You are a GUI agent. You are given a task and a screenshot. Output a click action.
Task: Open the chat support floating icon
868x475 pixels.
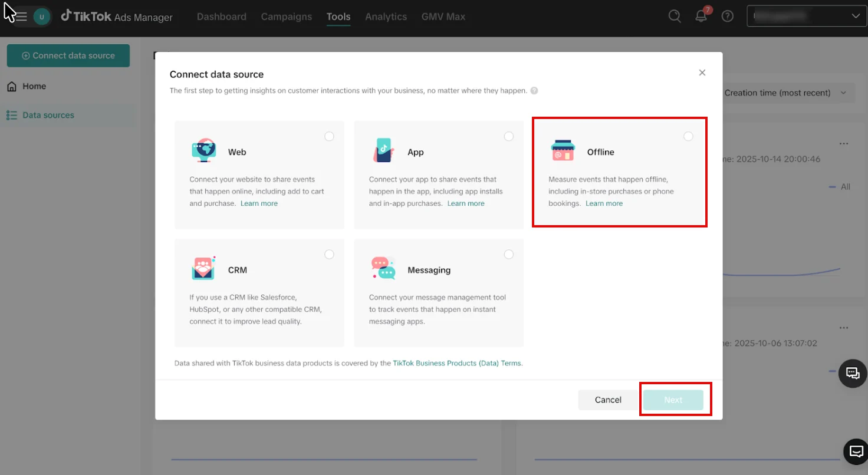click(853, 373)
